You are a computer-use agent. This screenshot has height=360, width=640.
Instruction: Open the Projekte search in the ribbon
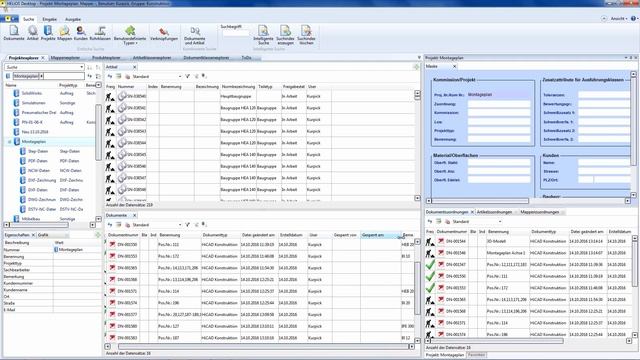pyautogui.click(x=48, y=33)
